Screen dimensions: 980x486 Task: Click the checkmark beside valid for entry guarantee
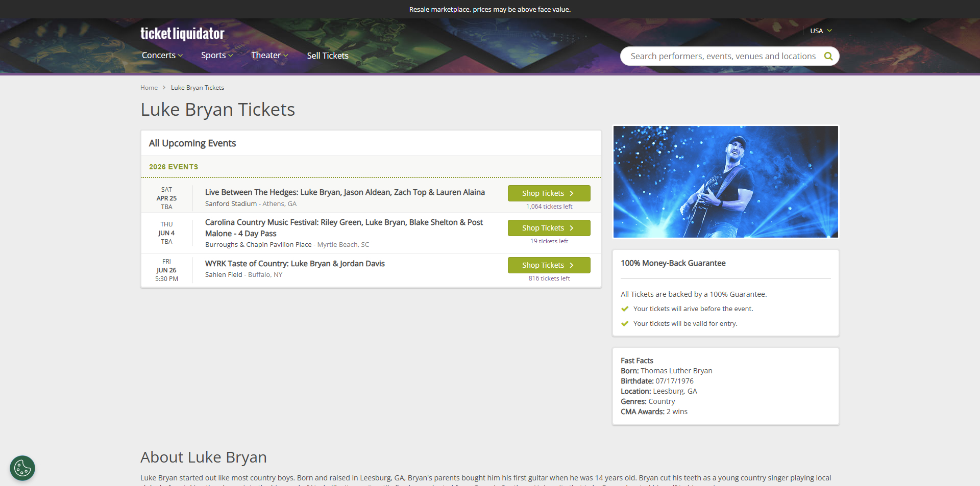pyautogui.click(x=625, y=323)
